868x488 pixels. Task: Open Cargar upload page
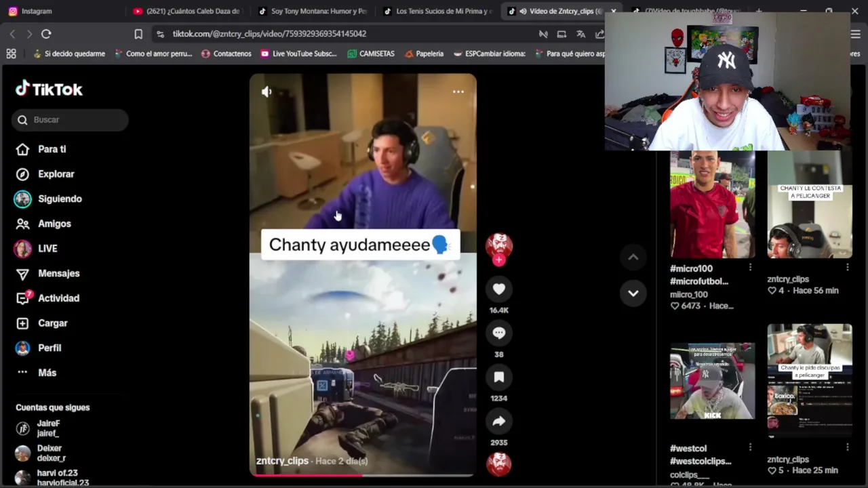pyautogui.click(x=42, y=323)
